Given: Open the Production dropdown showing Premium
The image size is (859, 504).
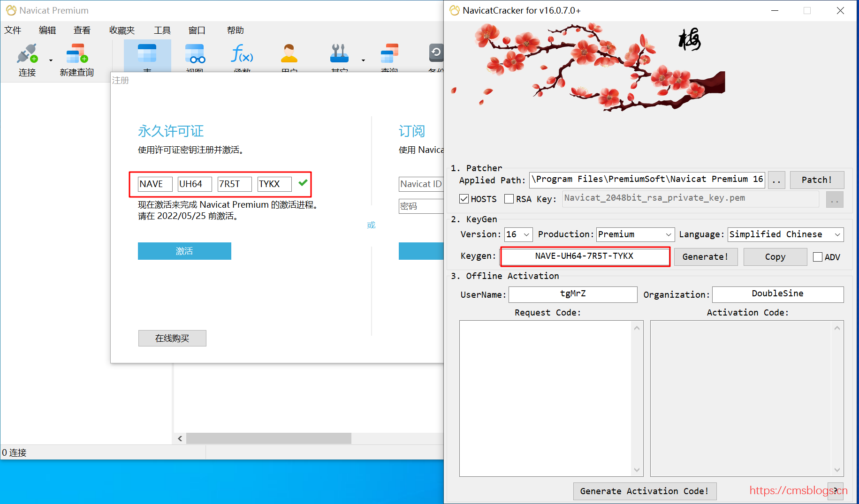Looking at the screenshot, I should [x=635, y=234].
